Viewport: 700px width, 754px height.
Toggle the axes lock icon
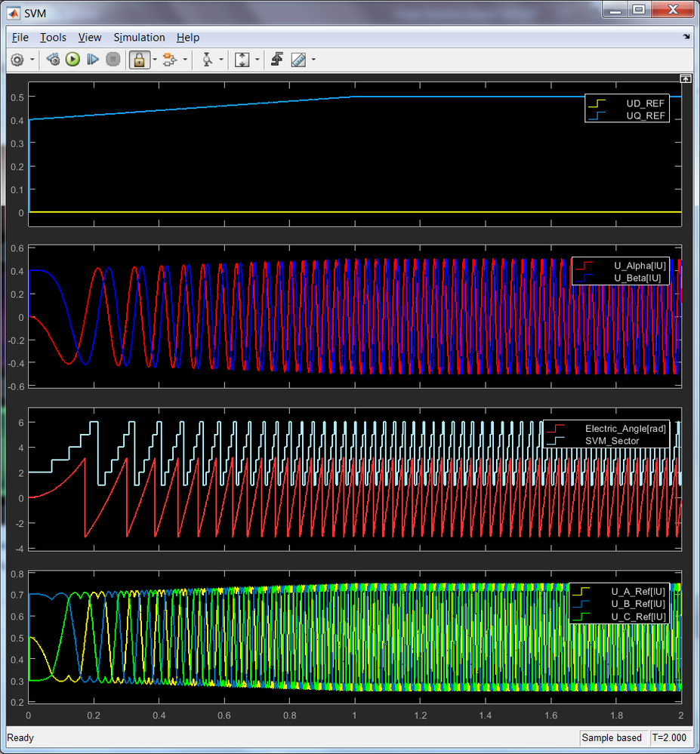point(138,60)
